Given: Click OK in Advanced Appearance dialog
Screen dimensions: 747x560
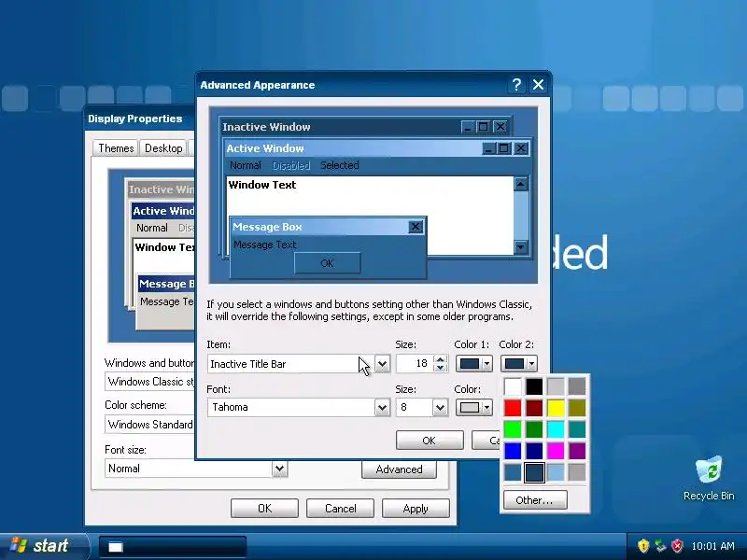Looking at the screenshot, I should (x=430, y=441).
